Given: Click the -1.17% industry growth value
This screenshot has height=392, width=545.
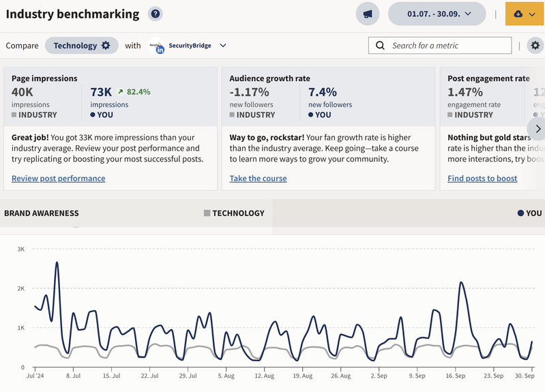Looking at the screenshot, I should coord(249,92).
